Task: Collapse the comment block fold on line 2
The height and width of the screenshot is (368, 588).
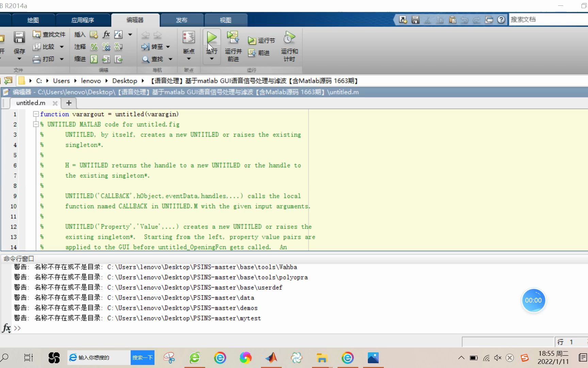Action: (x=36, y=124)
